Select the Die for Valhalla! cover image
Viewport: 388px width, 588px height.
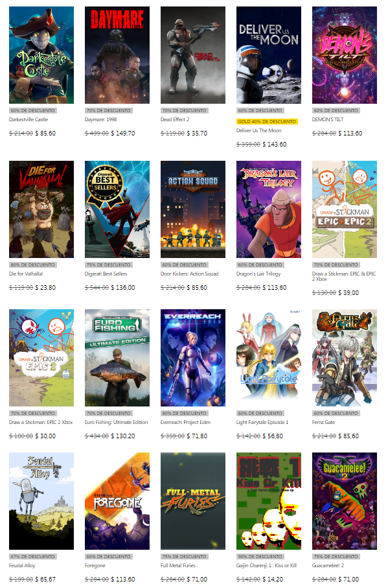coord(41,209)
